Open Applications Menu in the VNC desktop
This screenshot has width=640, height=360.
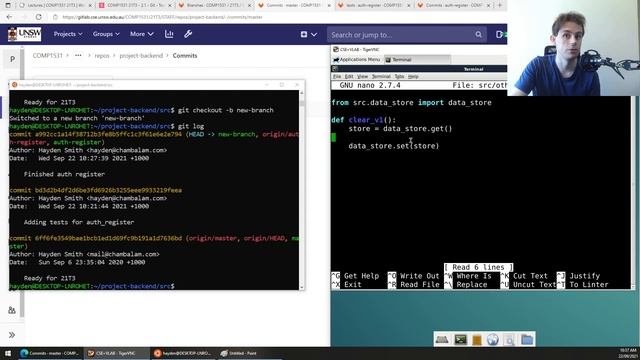point(357,60)
